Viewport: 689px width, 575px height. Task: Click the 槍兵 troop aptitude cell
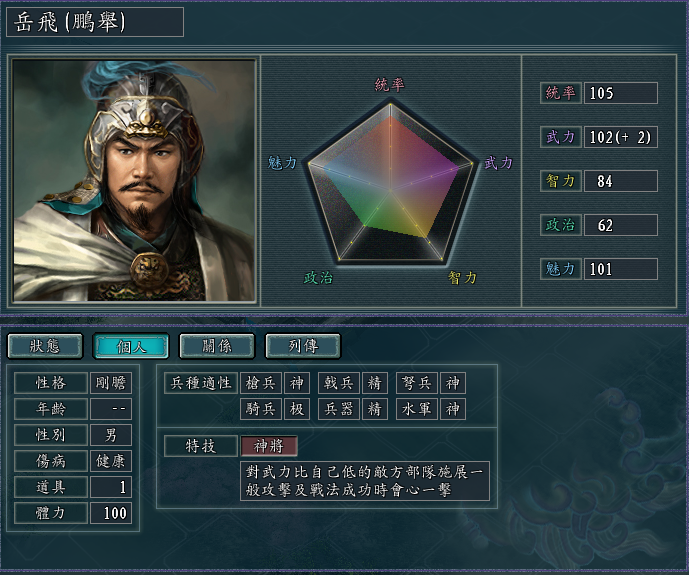click(262, 382)
